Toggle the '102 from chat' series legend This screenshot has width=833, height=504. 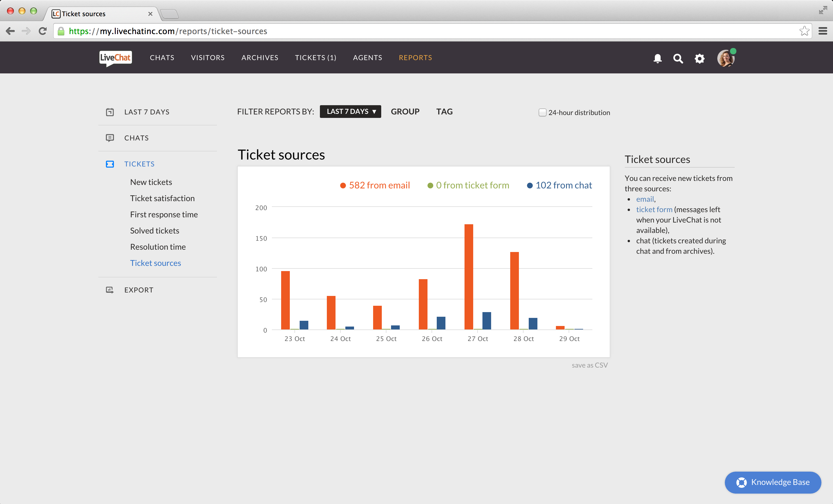click(559, 185)
